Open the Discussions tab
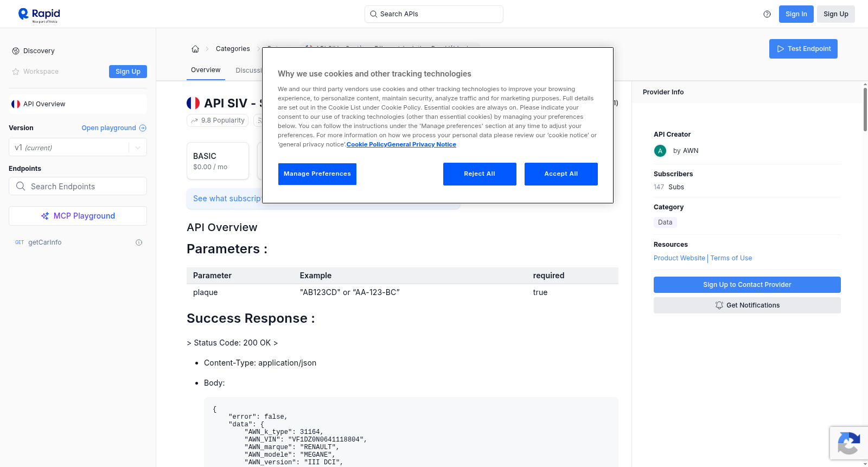Image resolution: width=868 pixels, height=467 pixels. pyautogui.click(x=248, y=71)
